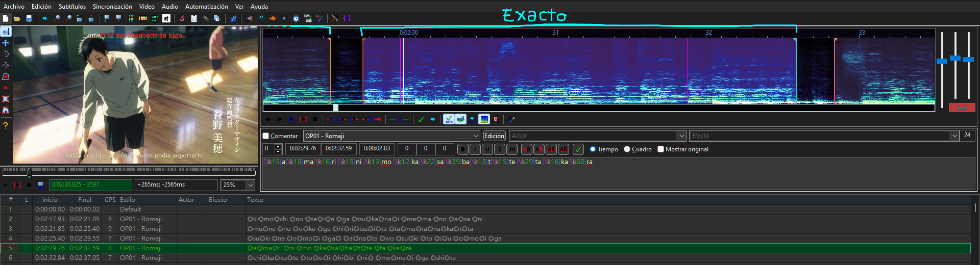Expand the Actor dropdown

tap(681, 136)
